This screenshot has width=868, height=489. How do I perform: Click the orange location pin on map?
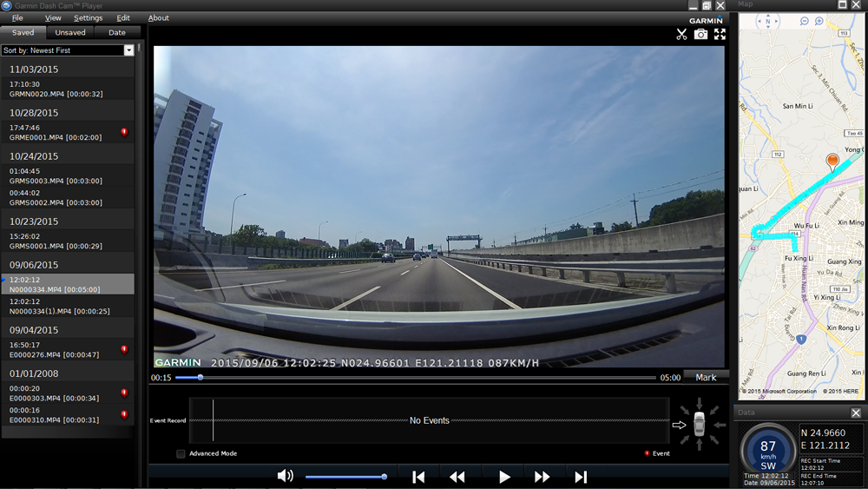832,162
